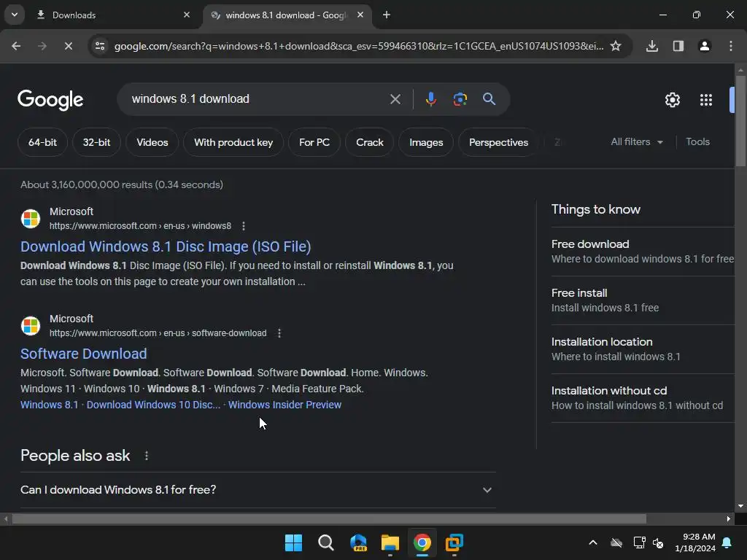Click the horizontal scrollbar thumb

pyautogui.click(x=329, y=518)
